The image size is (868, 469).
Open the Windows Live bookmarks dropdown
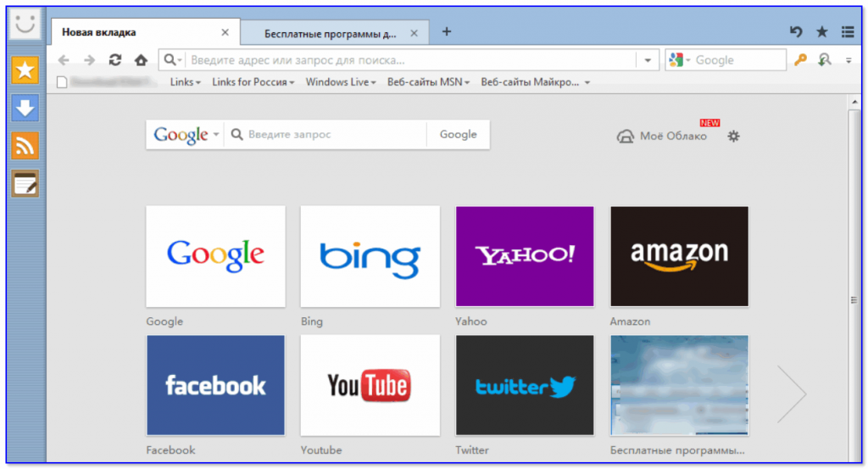pos(341,82)
